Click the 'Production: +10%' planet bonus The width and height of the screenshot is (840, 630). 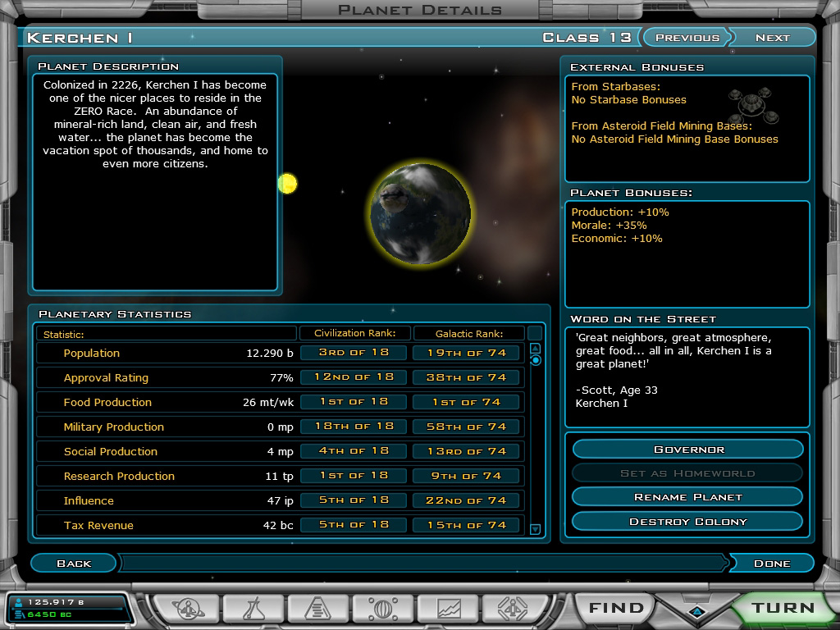[620, 212]
